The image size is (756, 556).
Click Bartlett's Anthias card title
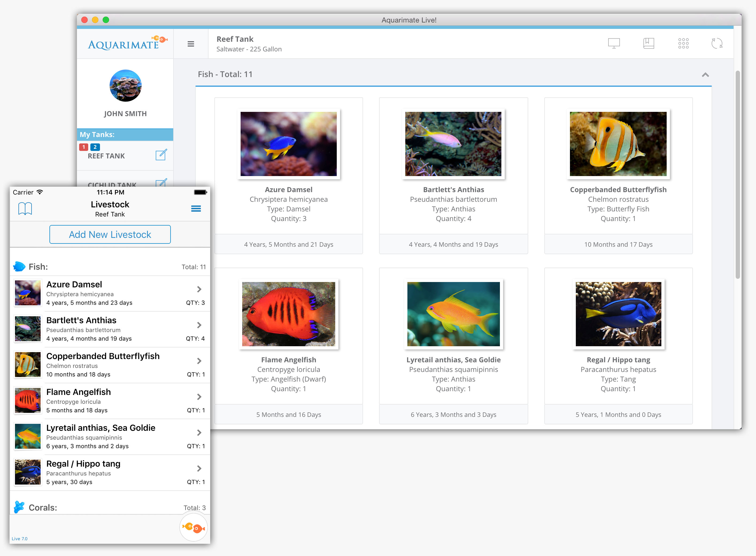(x=453, y=189)
